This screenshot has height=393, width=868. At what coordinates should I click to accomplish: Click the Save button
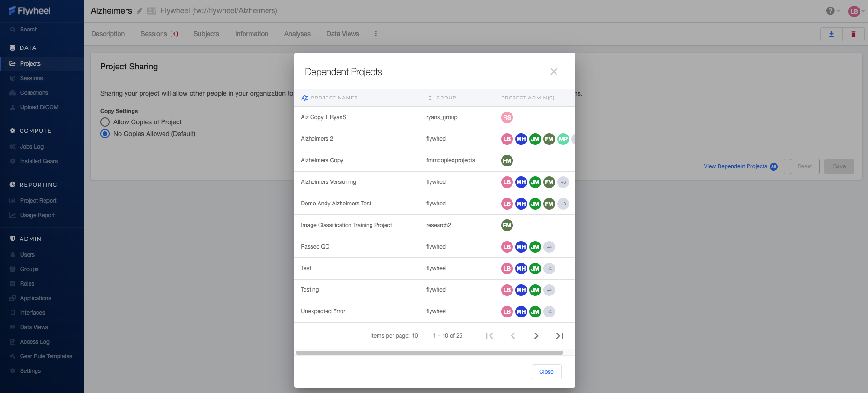pos(839,166)
